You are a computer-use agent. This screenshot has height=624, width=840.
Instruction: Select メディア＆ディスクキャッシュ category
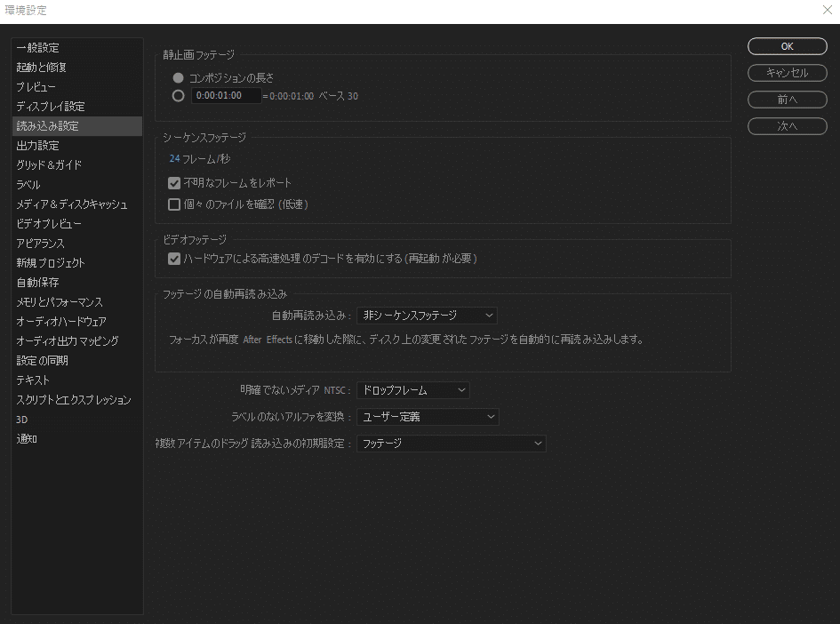tap(77, 204)
